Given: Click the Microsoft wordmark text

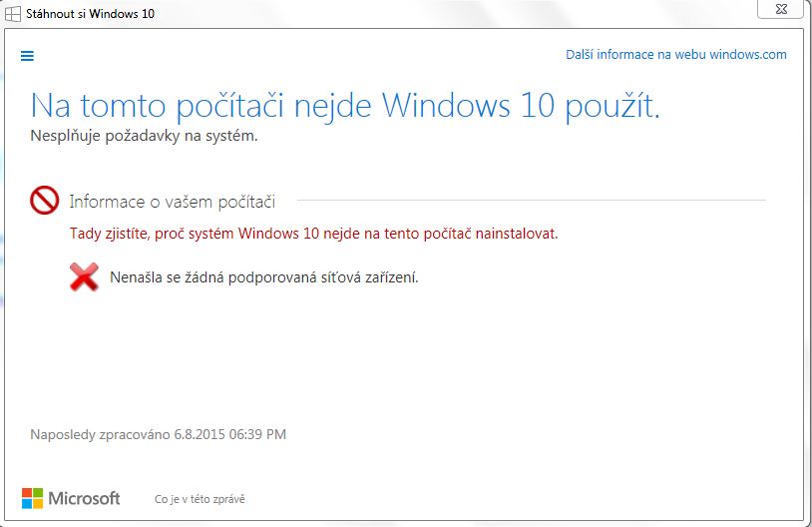Looking at the screenshot, I should (84, 498).
